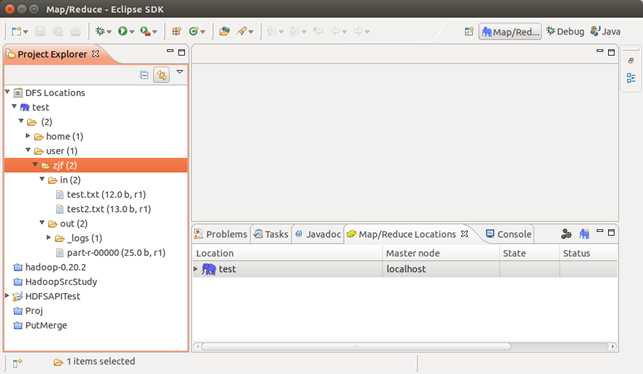Minimize the Map/Reduce Locations panel
Image resolution: width=643 pixels, height=374 pixels.
pos(600,231)
